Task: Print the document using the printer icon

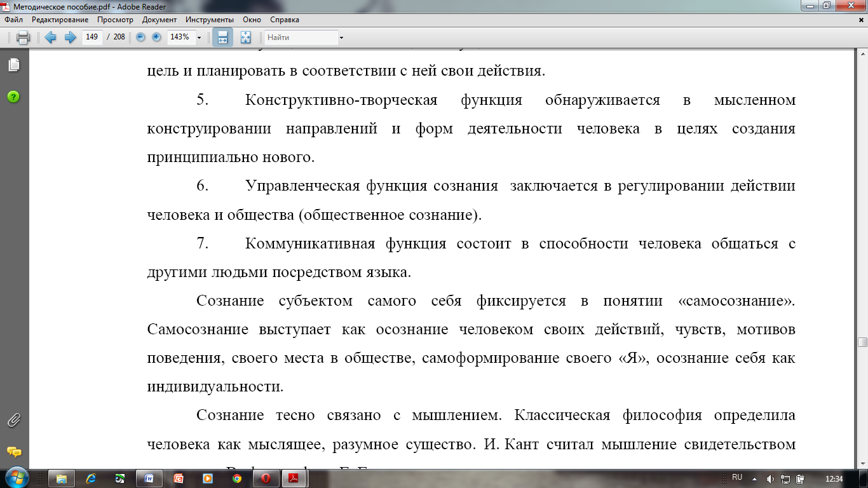Action: [x=23, y=37]
